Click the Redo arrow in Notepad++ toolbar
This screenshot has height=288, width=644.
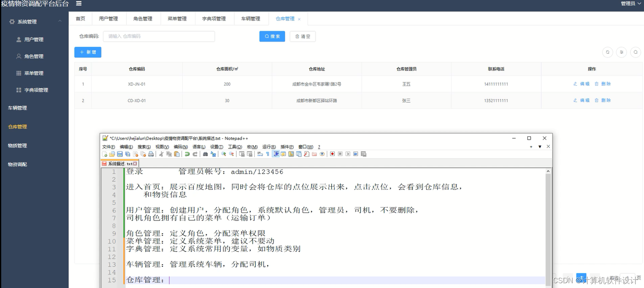click(195, 154)
